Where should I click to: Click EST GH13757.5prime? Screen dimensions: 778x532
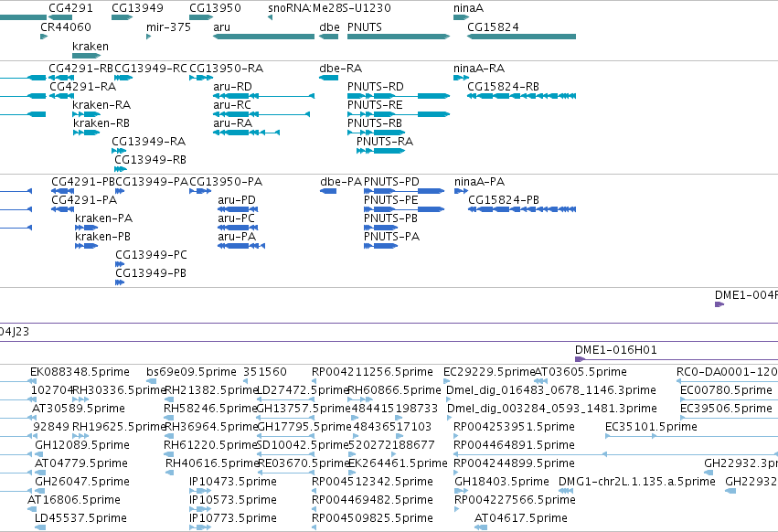point(286,418)
